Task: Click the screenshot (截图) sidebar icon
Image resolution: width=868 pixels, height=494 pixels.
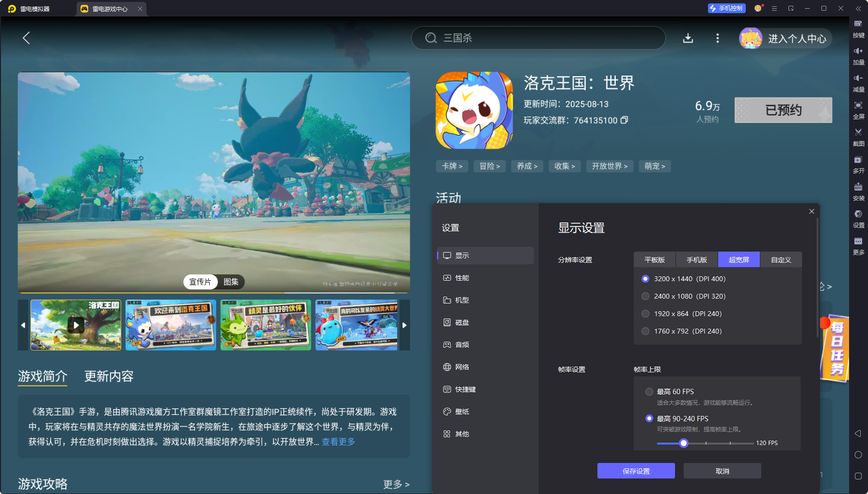Action: click(x=858, y=136)
